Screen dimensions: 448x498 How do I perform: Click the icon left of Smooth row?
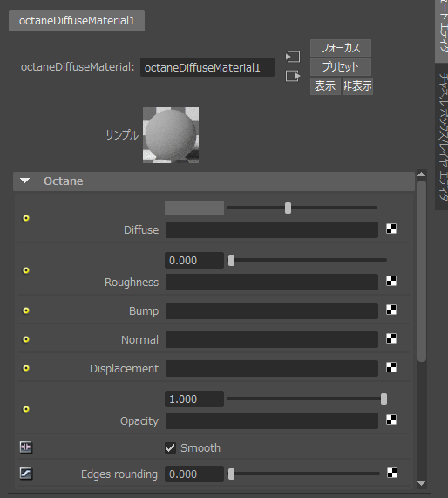(26, 447)
